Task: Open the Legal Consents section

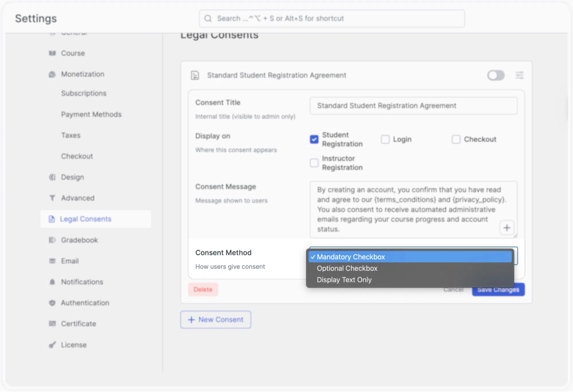Action: pos(96,219)
